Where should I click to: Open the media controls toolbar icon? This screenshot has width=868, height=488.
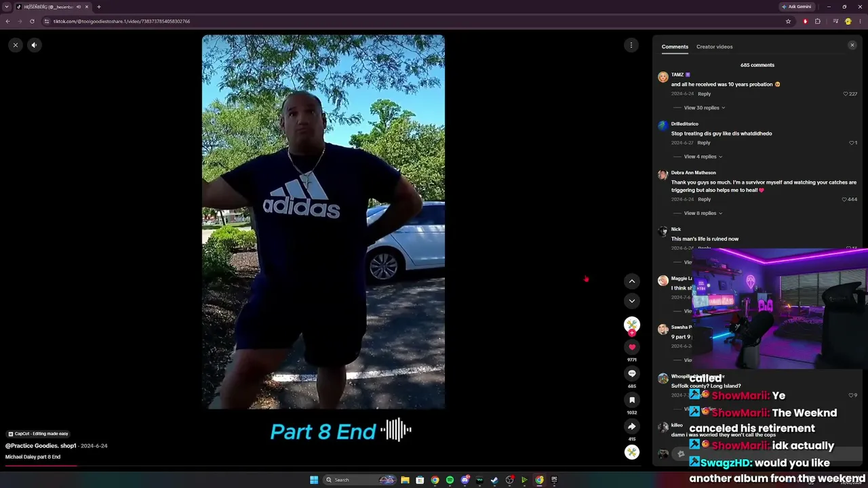tap(835, 21)
